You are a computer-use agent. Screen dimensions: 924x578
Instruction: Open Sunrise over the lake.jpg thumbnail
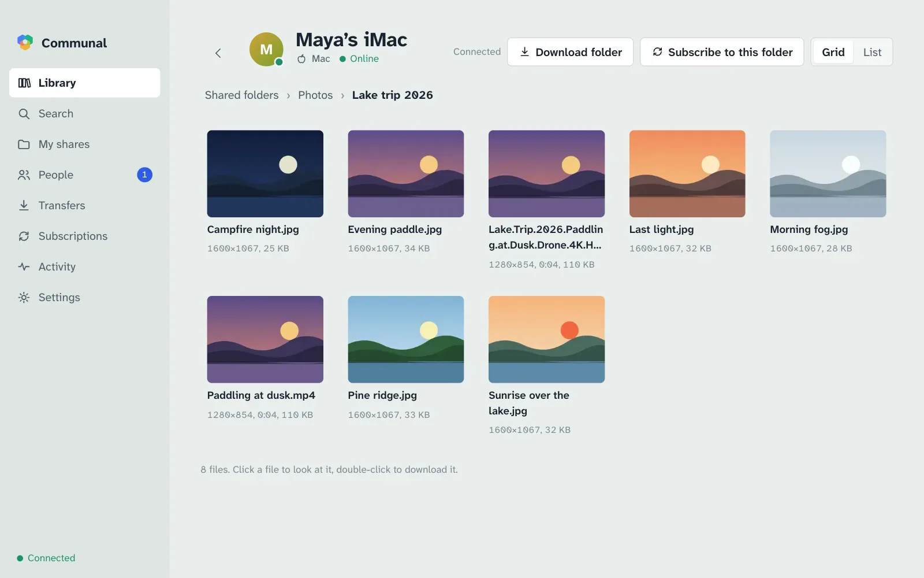(x=546, y=339)
